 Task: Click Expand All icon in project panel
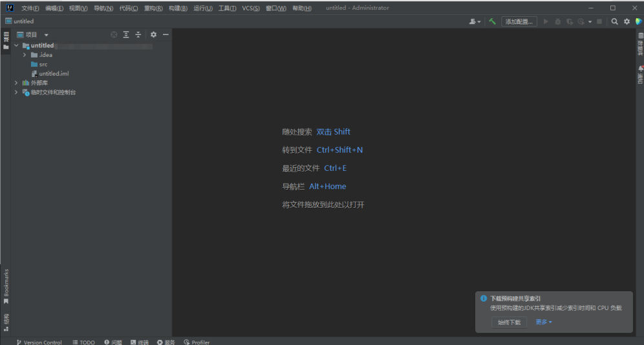coord(126,34)
